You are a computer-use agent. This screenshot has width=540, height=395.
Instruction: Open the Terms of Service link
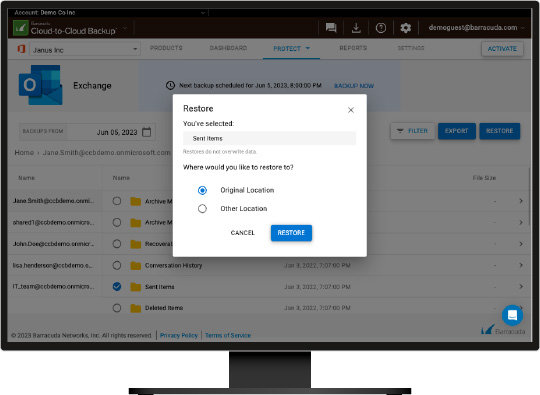pyautogui.click(x=228, y=335)
